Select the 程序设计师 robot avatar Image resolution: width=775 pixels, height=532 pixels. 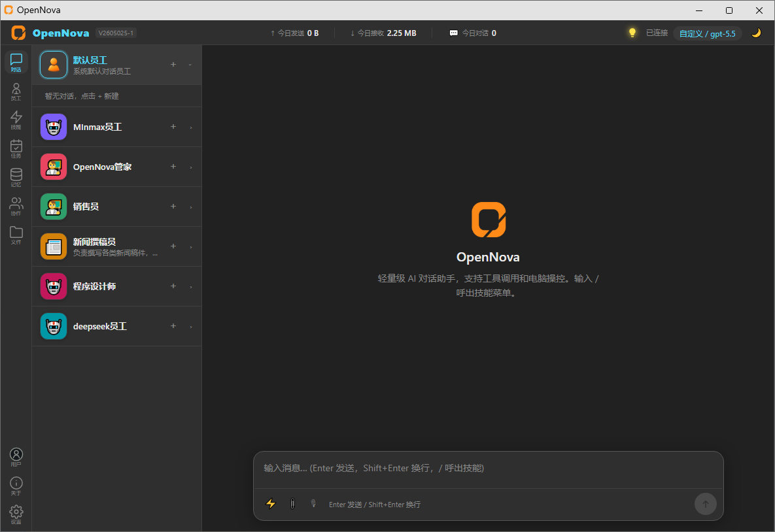coord(54,286)
